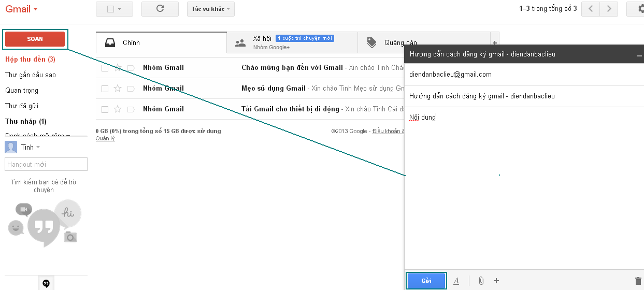Image resolution: width=644 pixels, height=290 pixels.
Task: Open the "Thư đã gửi" folder
Action: point(22,106)
